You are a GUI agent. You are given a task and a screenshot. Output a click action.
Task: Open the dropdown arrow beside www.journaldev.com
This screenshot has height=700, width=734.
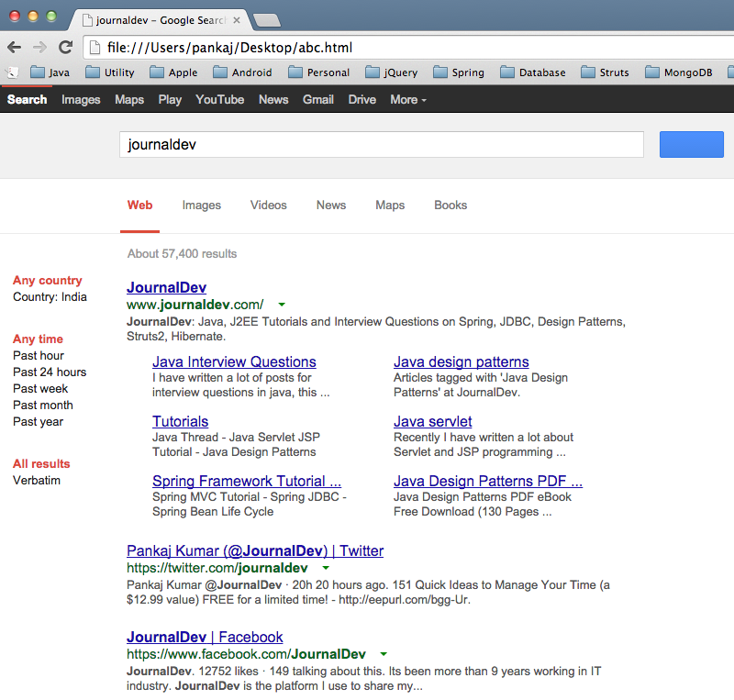point(282,304)
